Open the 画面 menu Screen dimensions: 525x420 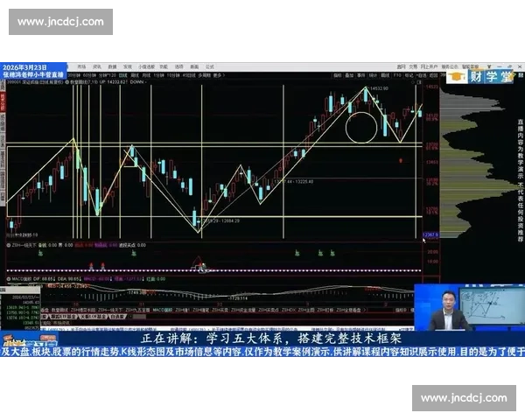tap(194, 67)
